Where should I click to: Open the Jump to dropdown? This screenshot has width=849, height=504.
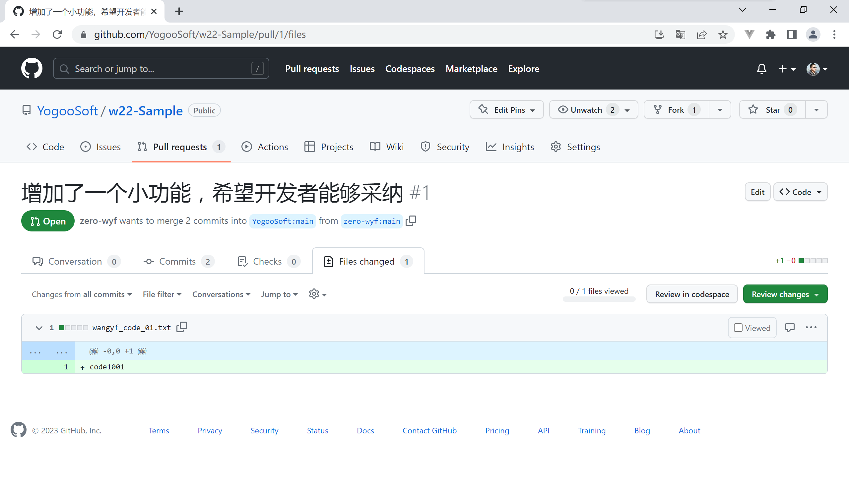click(x=279, y=294)
